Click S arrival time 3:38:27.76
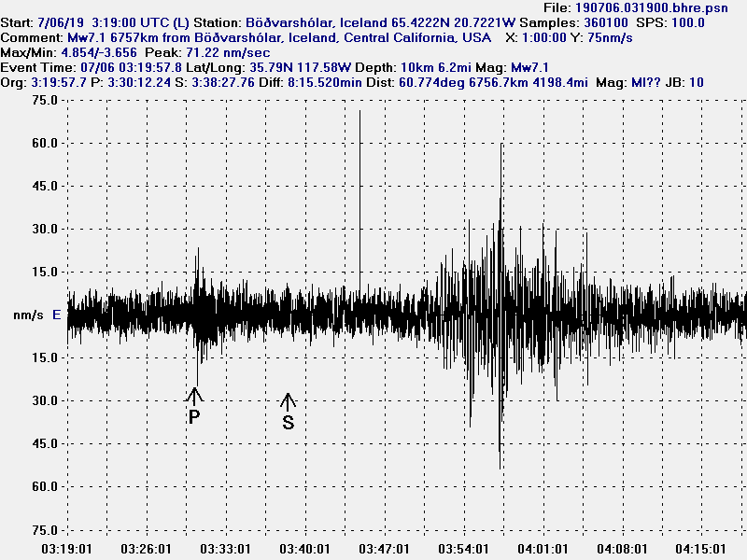The image size is (747, 560). coord(223,82)
